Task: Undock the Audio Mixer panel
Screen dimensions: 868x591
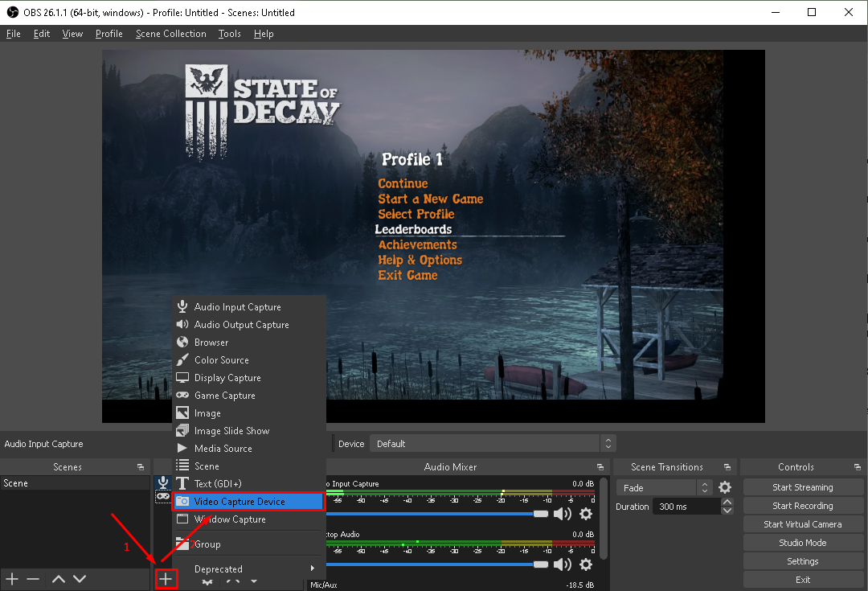Action: click(x=600, y=467)
